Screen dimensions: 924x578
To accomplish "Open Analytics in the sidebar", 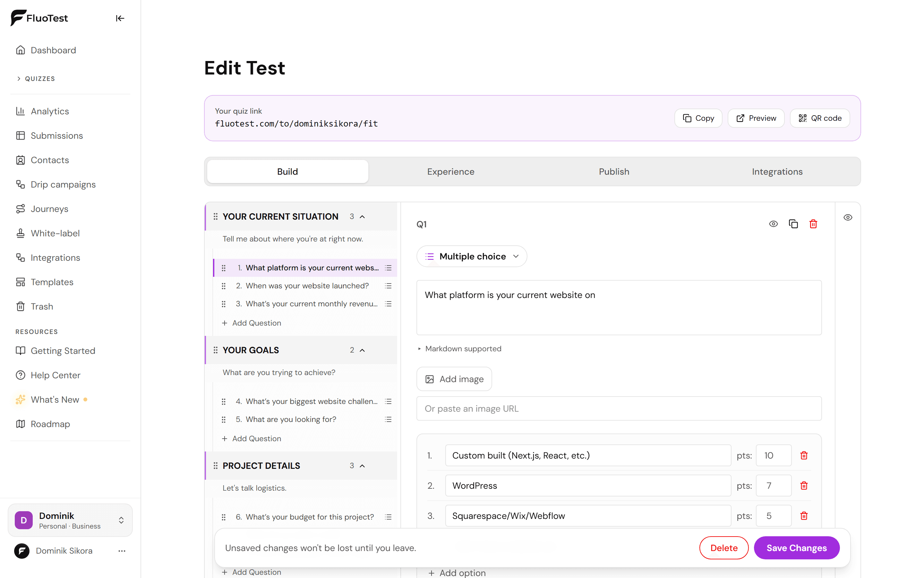I will [x=42, y=111].
